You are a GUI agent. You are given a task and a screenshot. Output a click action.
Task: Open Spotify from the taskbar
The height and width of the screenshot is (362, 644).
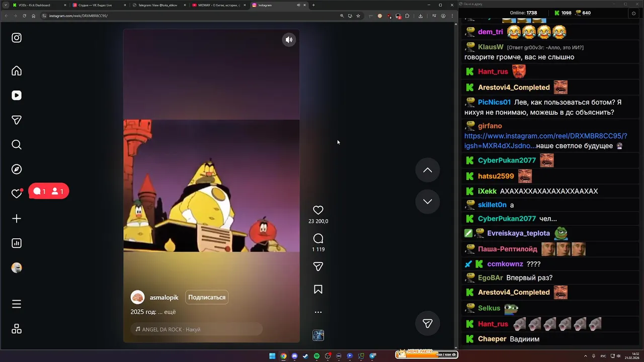click(316, 356)
